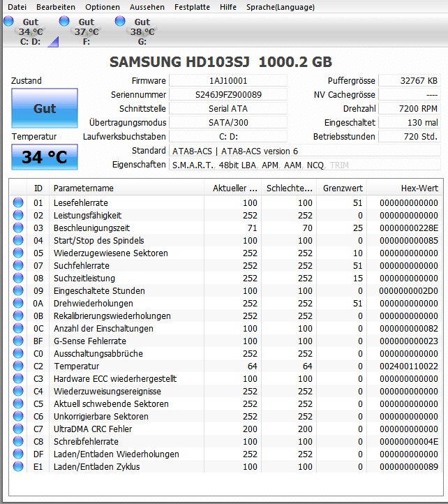Click status orb for Leistungsfähigkeit row
448x504 pixels.
click(18, 215)
